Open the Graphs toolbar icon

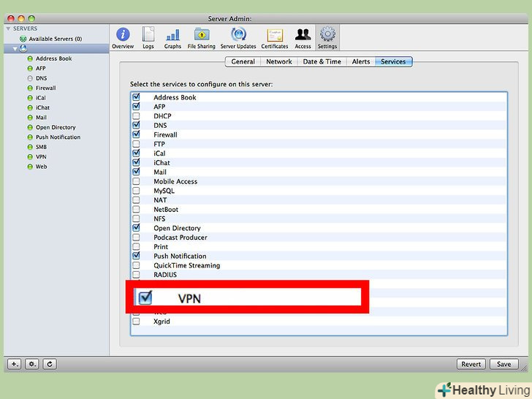(172, 38)
